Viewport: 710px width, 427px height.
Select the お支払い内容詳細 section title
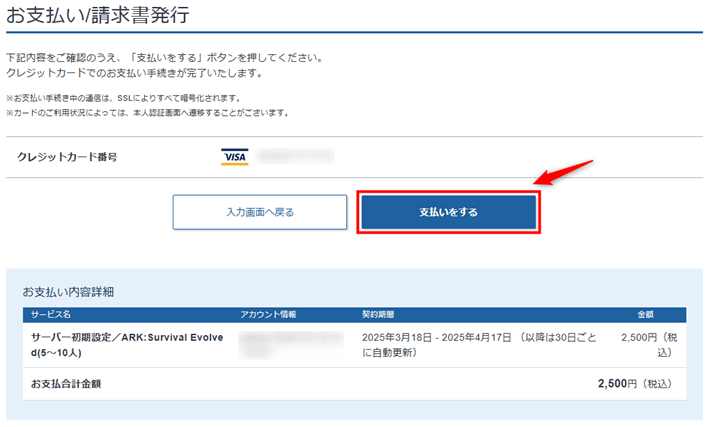68,292
